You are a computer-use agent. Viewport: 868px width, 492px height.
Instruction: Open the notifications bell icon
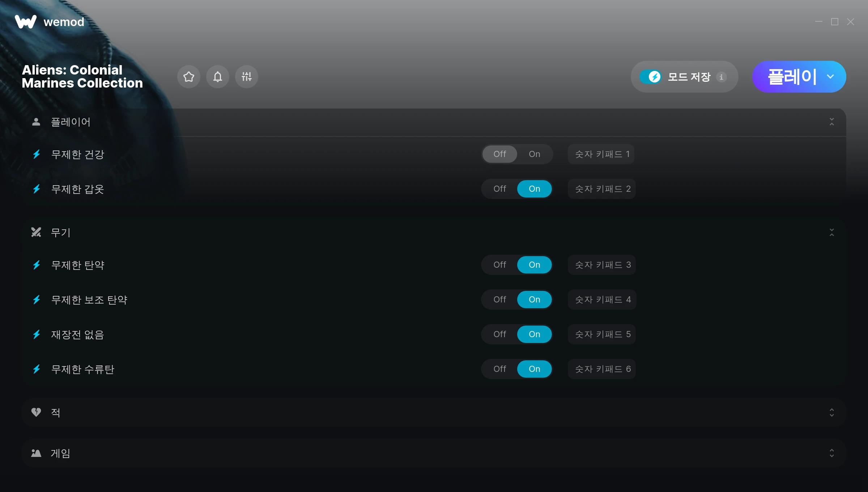[x=218, y=77]
